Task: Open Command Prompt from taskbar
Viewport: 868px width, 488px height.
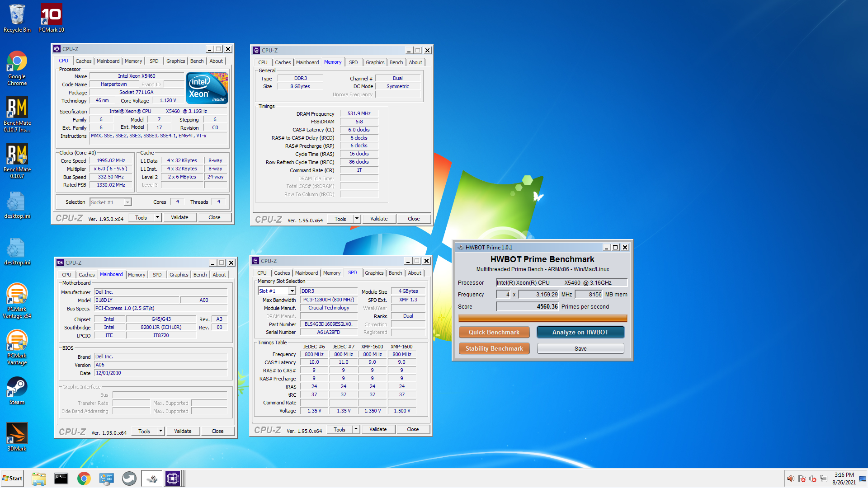Action: [x=61, y=479]
